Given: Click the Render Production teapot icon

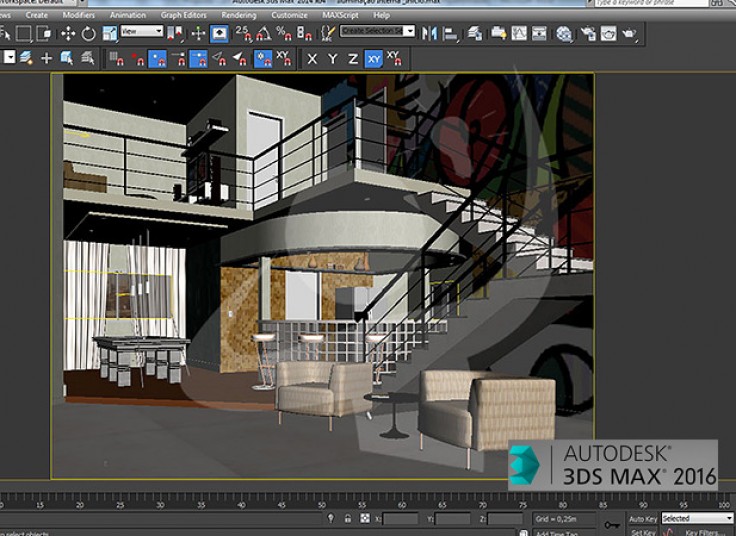Looking at the screenshot, I should point(629,33).
